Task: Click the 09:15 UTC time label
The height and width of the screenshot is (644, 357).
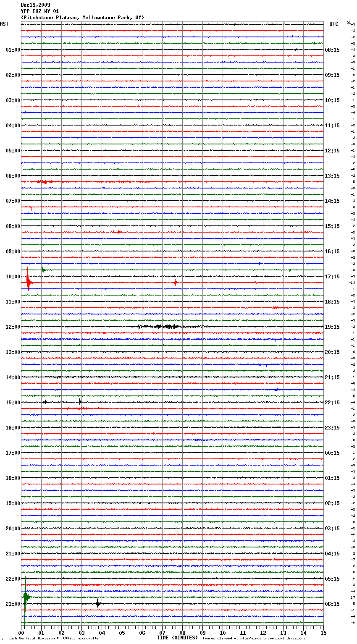Action: point(332,75)
